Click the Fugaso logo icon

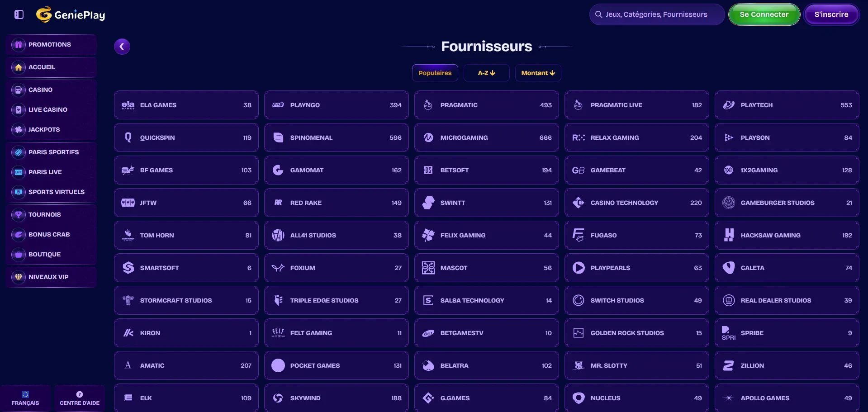pos(579,235)
